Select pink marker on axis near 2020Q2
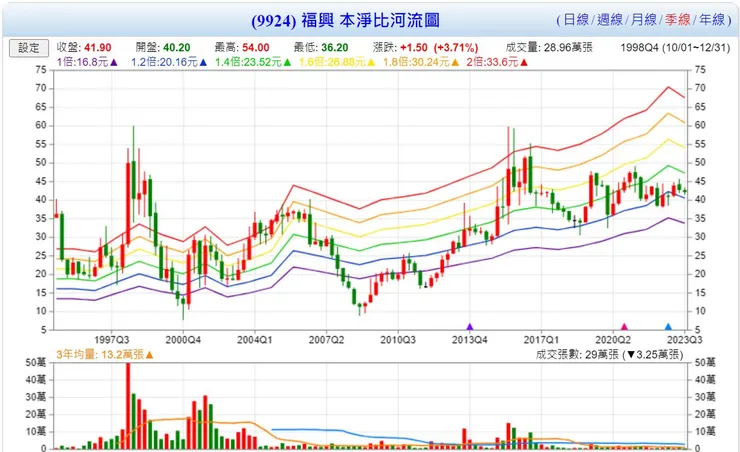Screen dimensions: 740x452 pos(624,326)
